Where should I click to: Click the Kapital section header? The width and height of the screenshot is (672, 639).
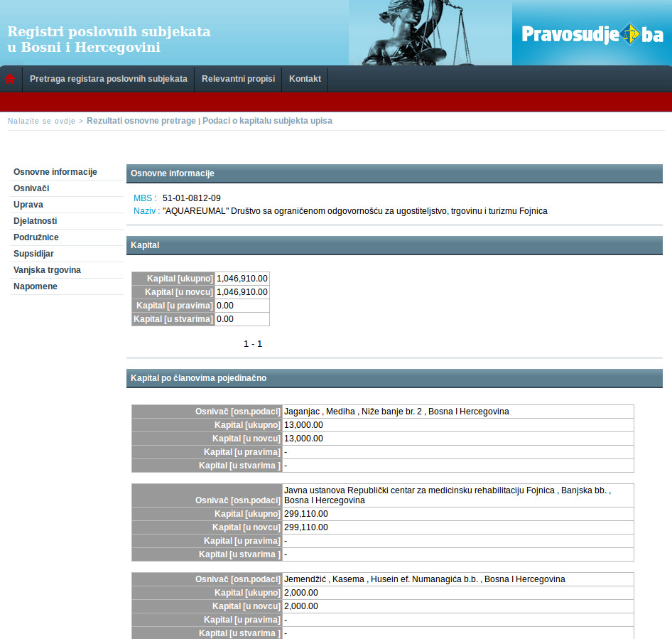394,245
